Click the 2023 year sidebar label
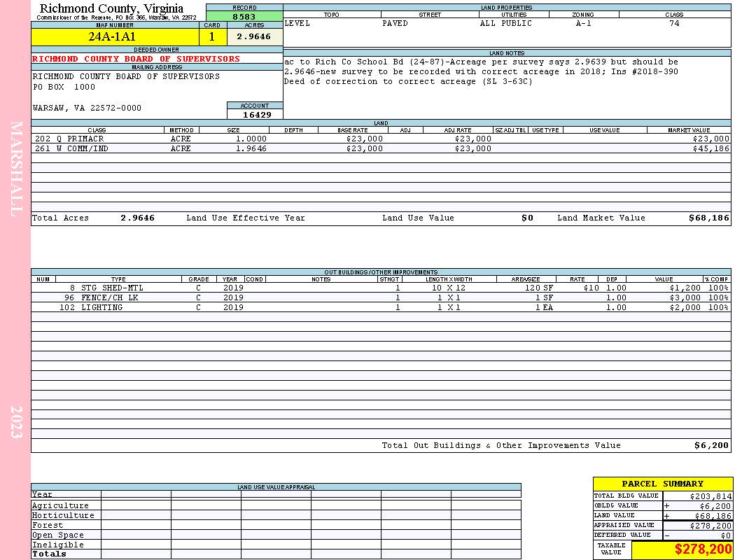The image size is (735, 560). [x=16, y=422]
